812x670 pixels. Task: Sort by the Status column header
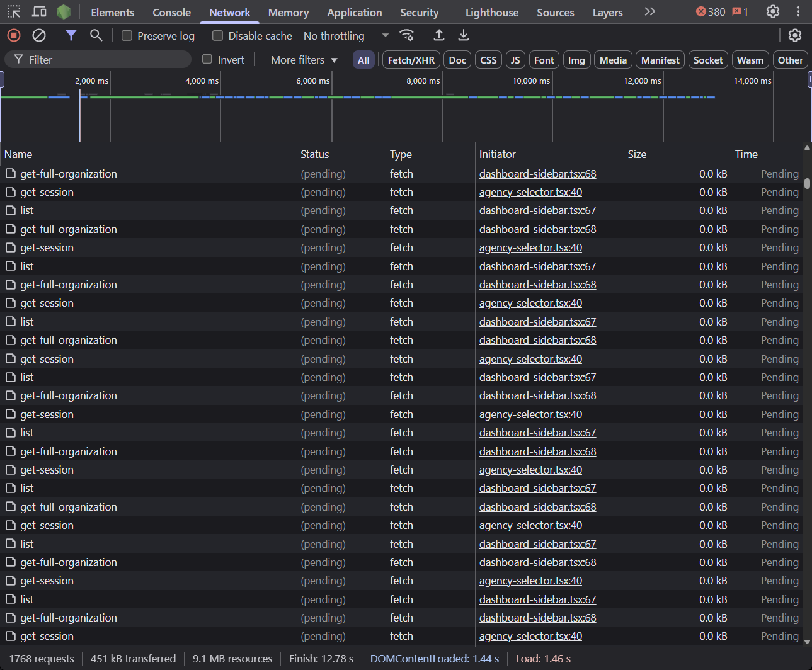coord(341,154)
